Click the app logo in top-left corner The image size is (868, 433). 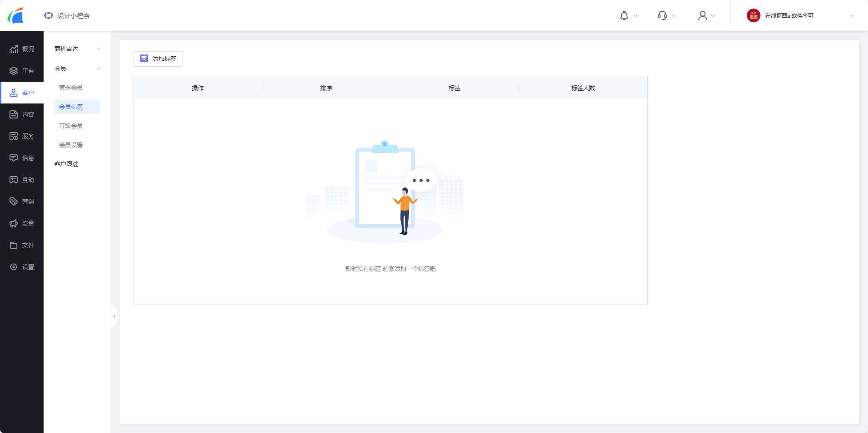(15, 15)
